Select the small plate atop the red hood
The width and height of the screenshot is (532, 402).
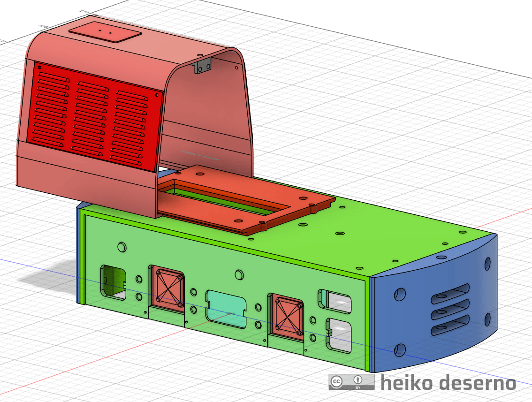pyautogui.click(x=105, y=33)
